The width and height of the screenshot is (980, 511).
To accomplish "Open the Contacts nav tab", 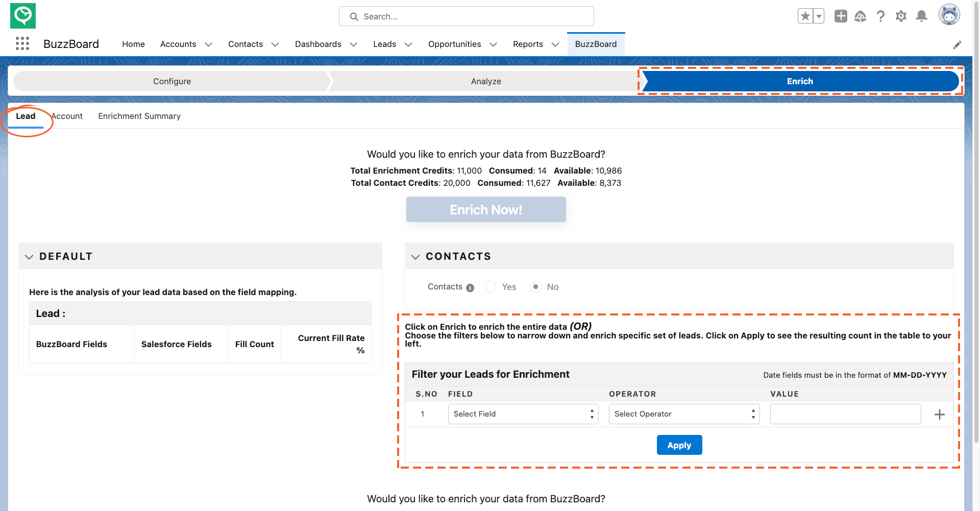I will pos(246,44).
